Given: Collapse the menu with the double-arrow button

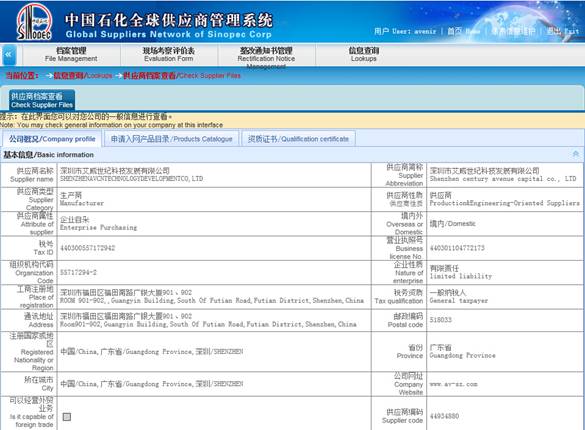Looking at the screenshot, I should click(x=9, y=55).
